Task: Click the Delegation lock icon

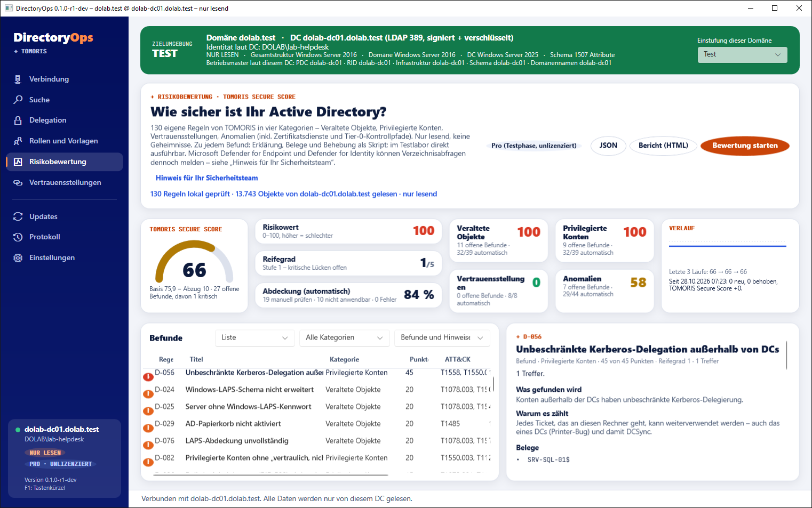Action: click(x=18, y=120)
